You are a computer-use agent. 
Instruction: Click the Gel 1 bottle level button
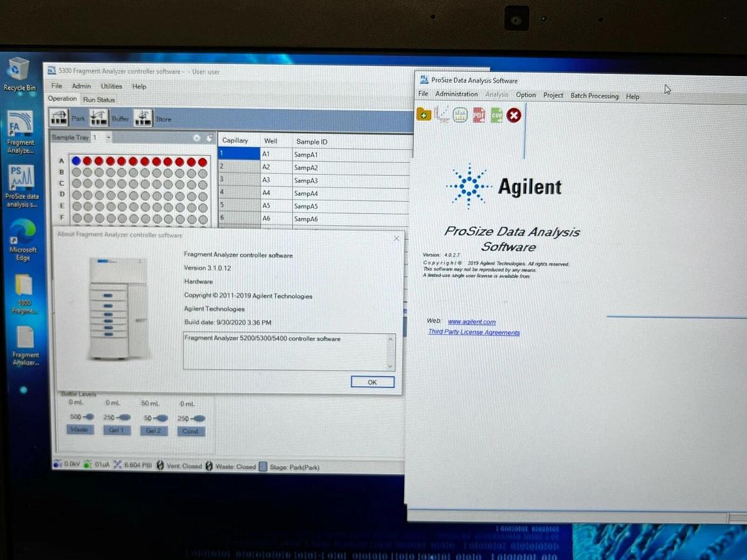[x=117, y=431]
